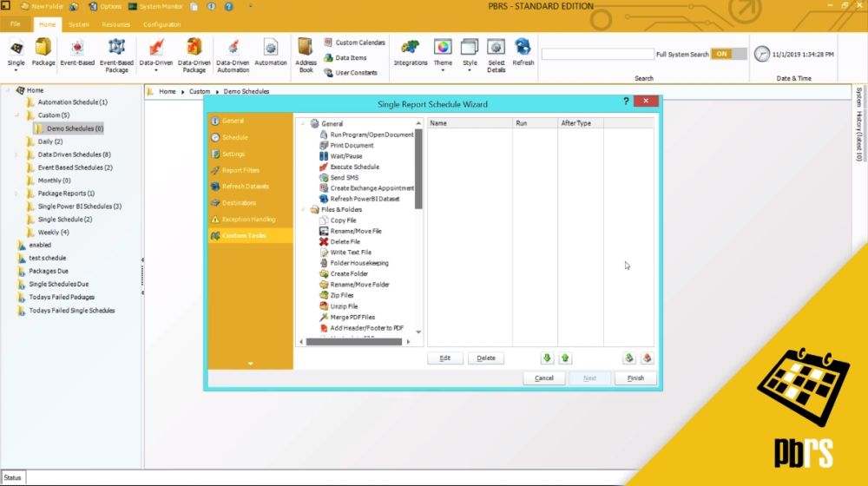868x486 pixels.
Task: Click Cancel in the wizard
Action: (544, 378)
